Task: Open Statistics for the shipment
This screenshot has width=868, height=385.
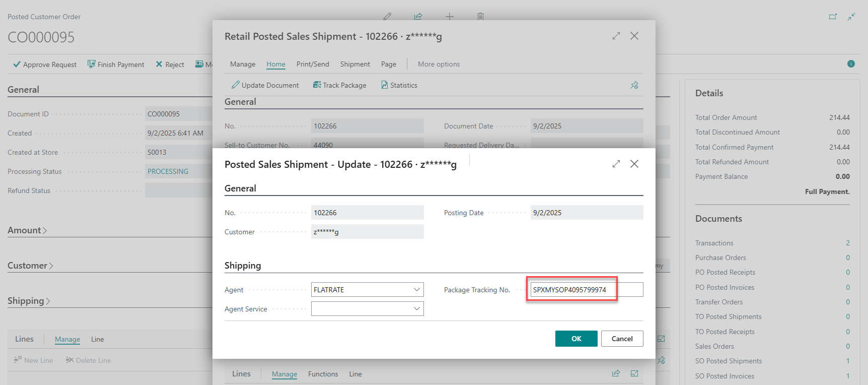Action: tap(399, 85)
